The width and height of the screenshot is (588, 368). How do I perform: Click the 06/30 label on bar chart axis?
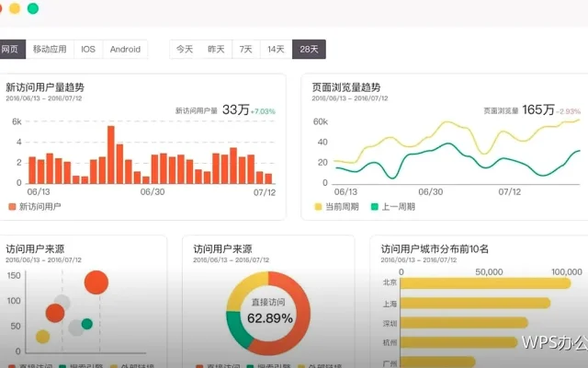[x=153, y=192]
